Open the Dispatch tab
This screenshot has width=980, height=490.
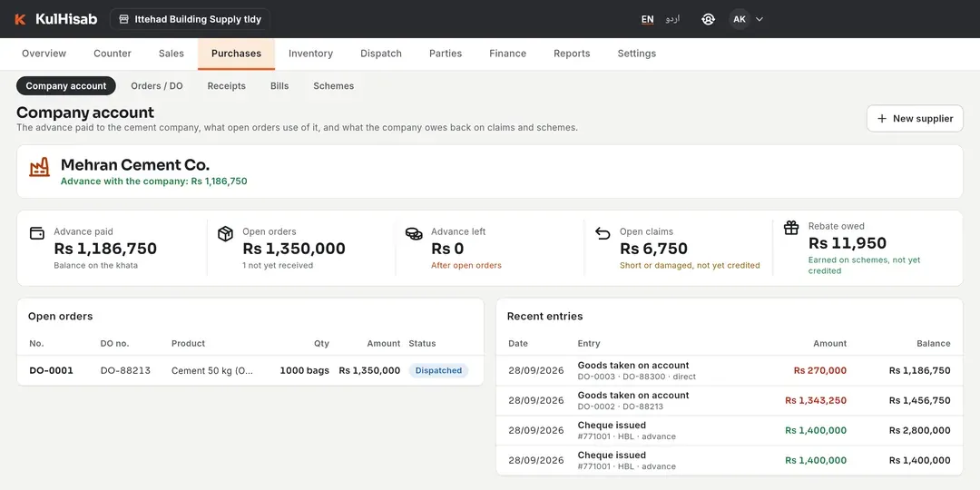[381, 54]
